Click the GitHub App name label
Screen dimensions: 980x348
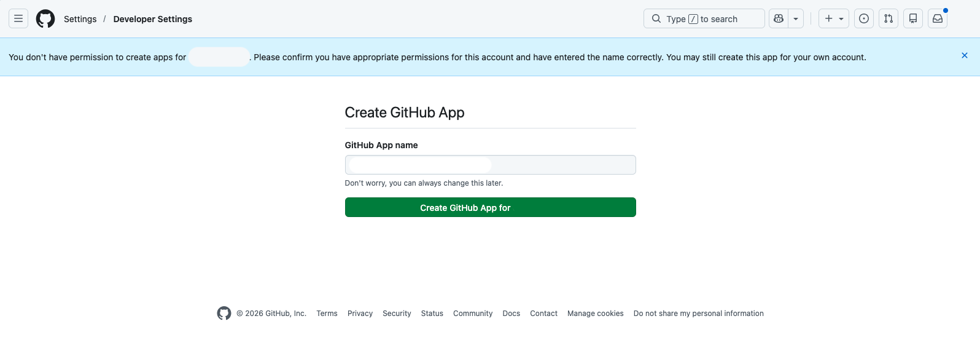pos(381,145)
